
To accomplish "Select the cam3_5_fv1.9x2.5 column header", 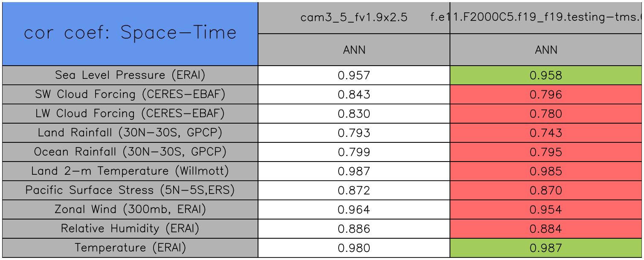I will click(354, 18).
